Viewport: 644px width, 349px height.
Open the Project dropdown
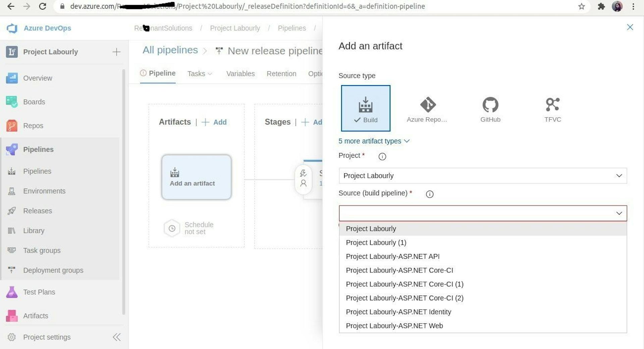coord(482,176)
